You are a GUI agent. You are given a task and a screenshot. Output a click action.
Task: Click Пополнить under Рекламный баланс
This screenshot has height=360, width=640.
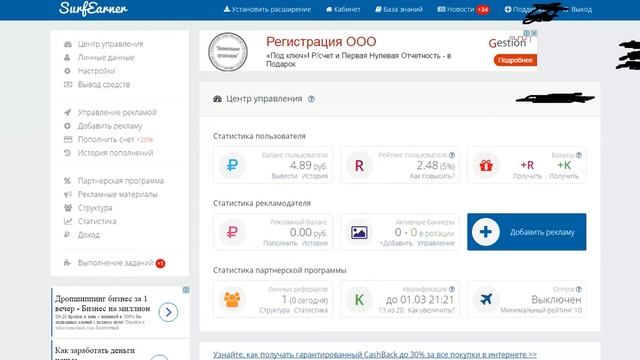pyautogui.click(x=280, y=243)
